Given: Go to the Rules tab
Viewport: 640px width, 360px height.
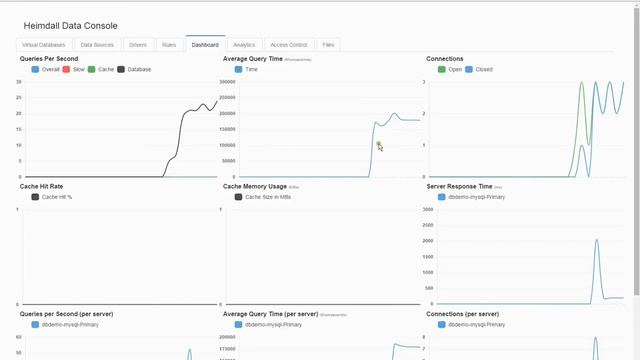Looking at the screenshot, I should click(x=169, y=45).
